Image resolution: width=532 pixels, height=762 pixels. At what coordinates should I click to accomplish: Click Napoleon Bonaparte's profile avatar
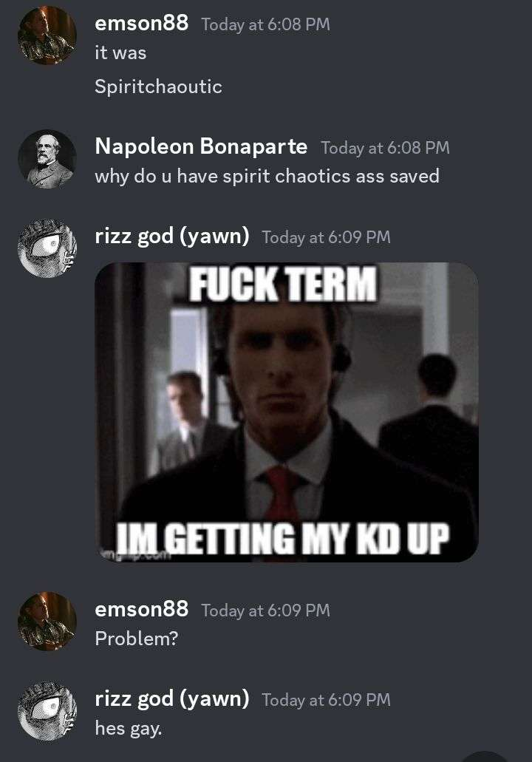47,159
